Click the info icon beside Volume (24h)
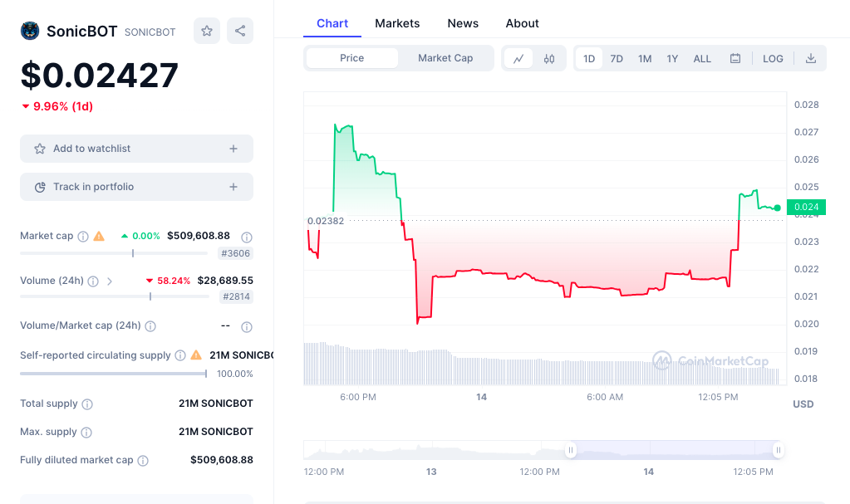Screen dimensions: 850x504 [93, 281]
